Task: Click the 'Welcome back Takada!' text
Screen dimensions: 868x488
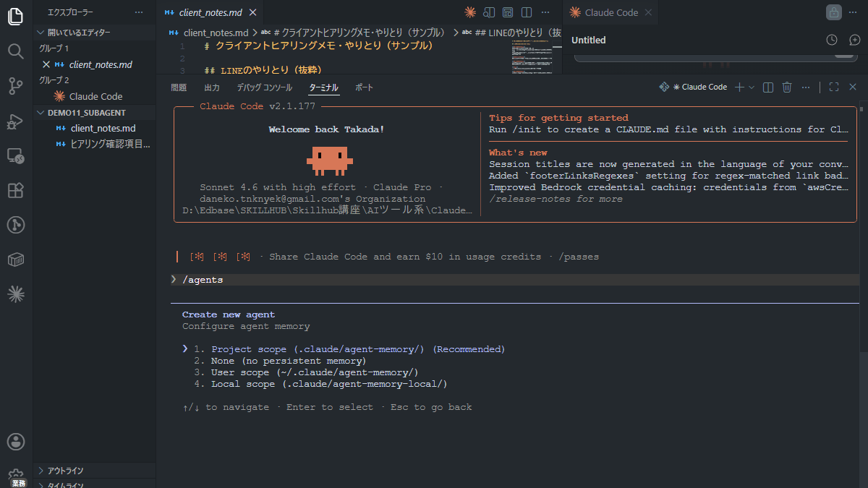Action: tap(326, 129)
